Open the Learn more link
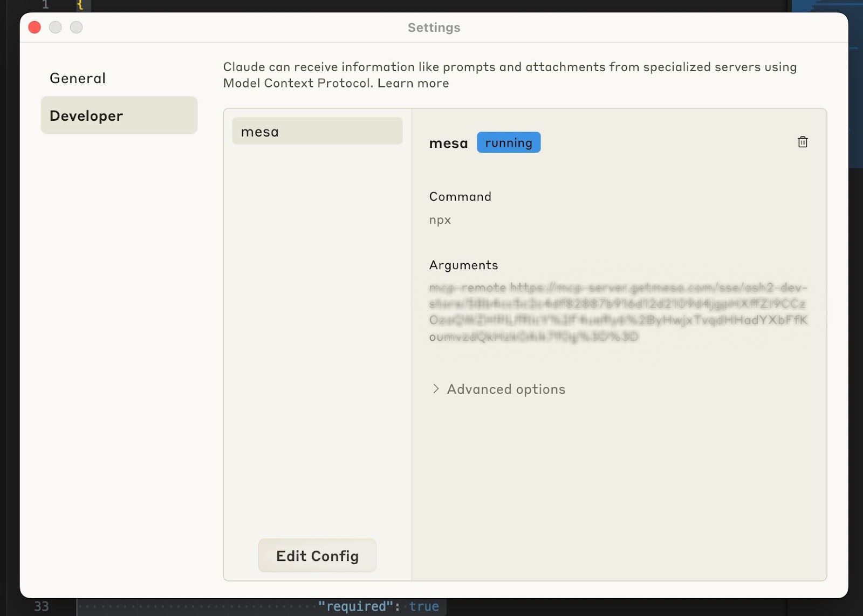This screenshot has height=616, width=863. (x=413, y=83)
